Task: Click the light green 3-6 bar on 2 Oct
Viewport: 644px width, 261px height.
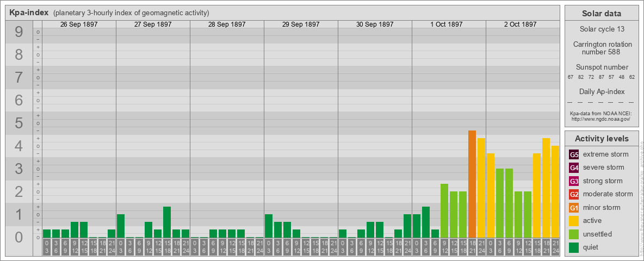Action: click(500, 203)
